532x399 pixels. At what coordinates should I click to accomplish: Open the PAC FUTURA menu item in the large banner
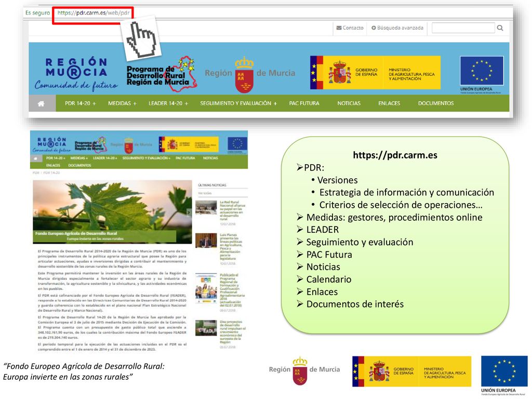click(304, 103)
